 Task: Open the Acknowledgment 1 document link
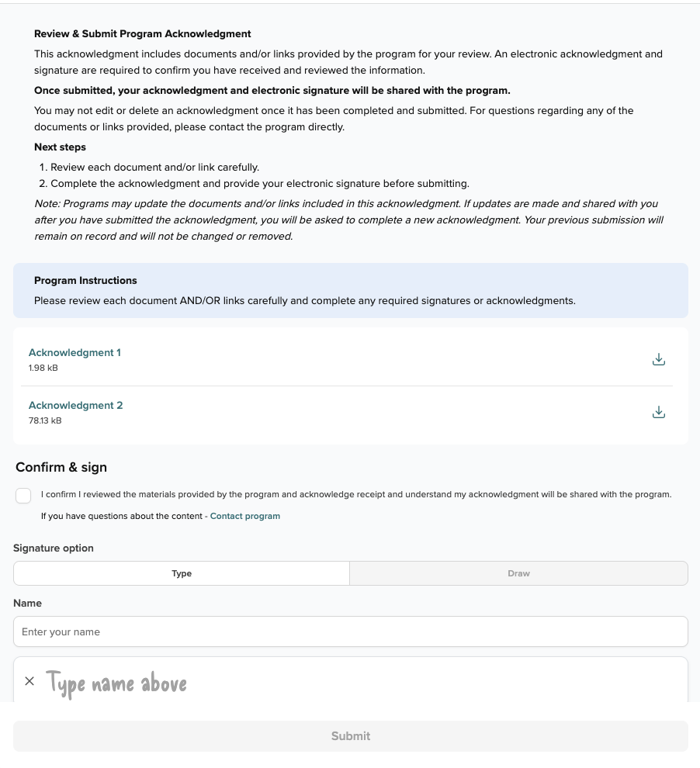point(75,353)
